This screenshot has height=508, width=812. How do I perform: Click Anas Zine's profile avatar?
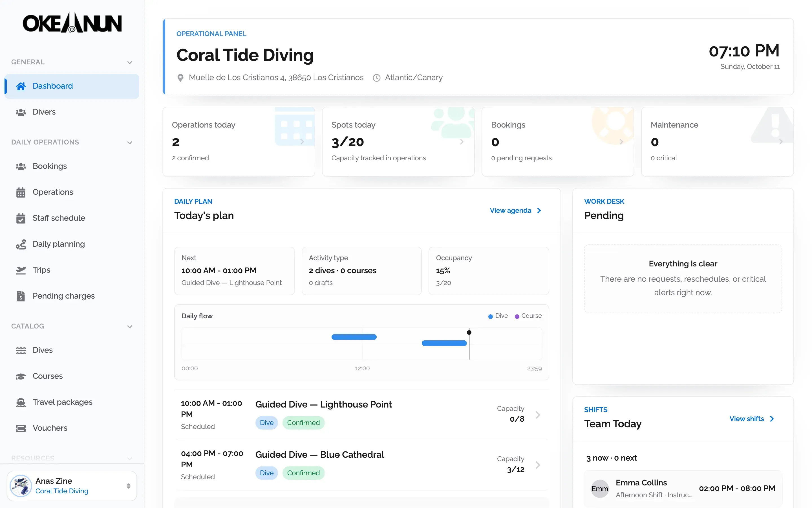[x=21, y=486]
